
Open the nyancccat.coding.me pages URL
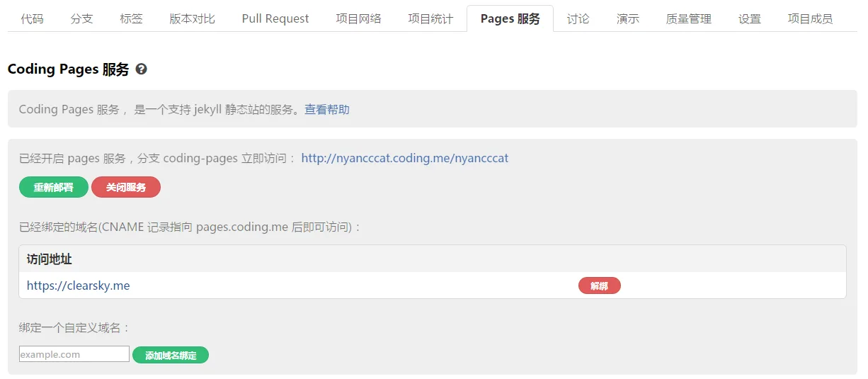coord(405,158)
